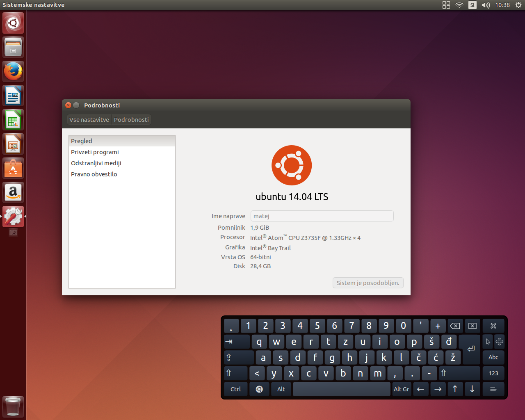Tap the down arrow key

(x=472, y=389)
